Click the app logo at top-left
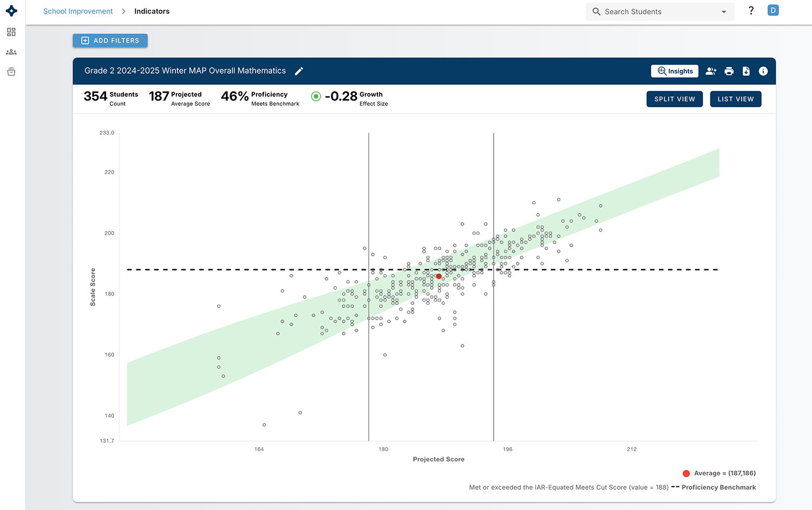812x510 pixels. tap(11, 11)
